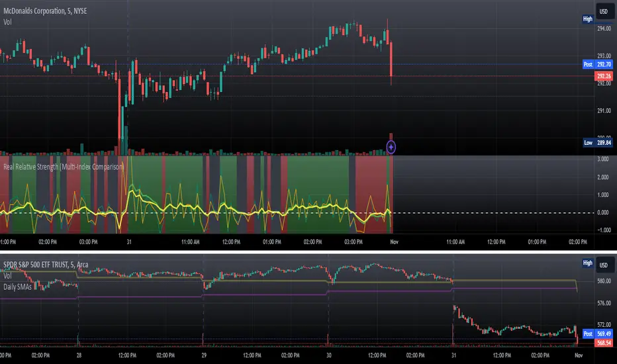Viewport: 617px width, 364px height.
Task: Select the Real Relative Strength indicator label
Action: (64, 167)
